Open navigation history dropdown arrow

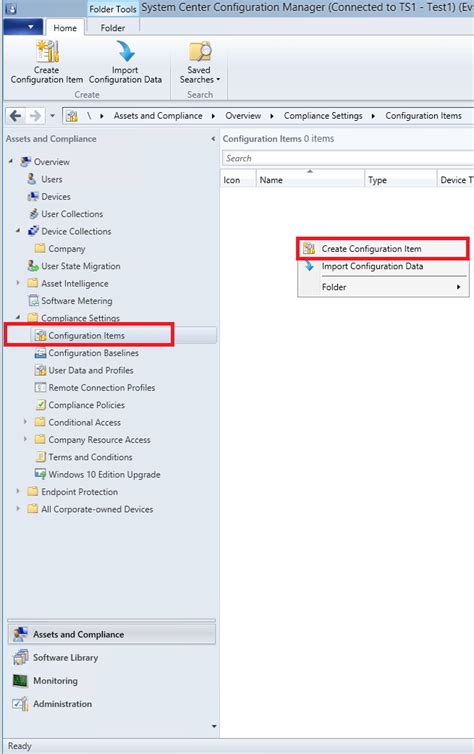pyautogui.click(x=52, y=116)
